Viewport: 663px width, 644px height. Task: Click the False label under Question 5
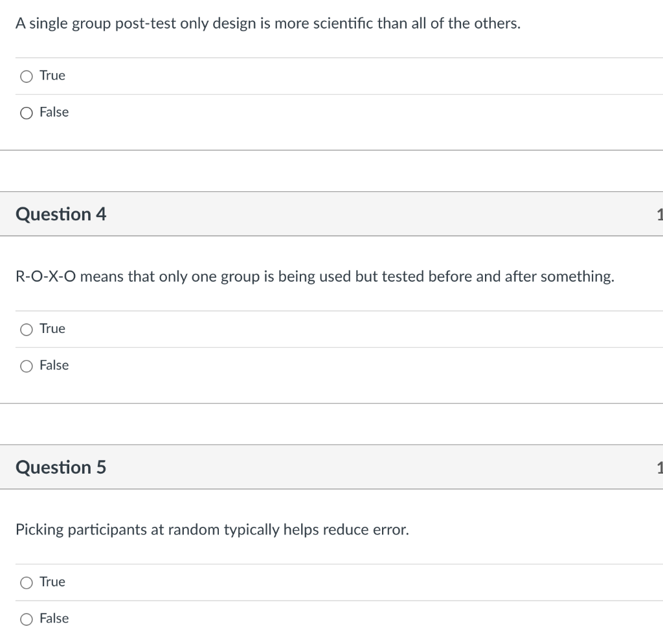pos(54,619)
